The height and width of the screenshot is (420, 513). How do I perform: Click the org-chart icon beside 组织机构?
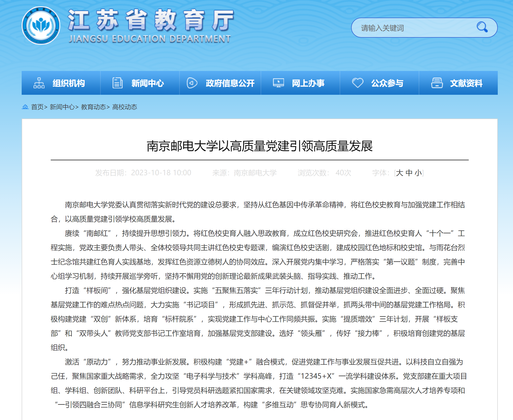point(39,83)
